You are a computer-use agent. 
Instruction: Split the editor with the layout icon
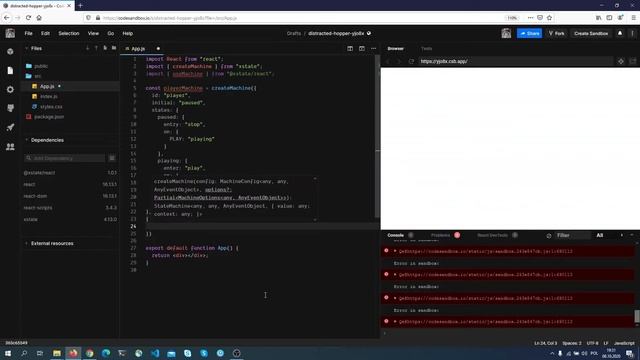click(350, 49)
